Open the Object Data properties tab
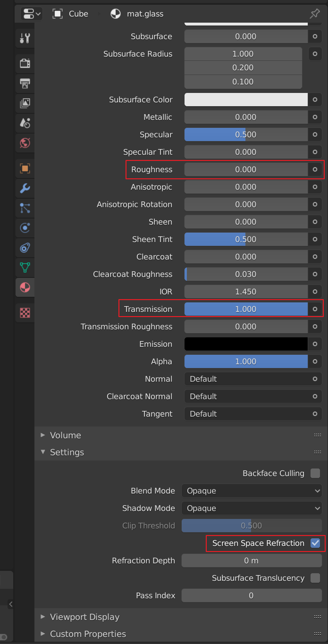Screen dimensions: 328x644 (x=25, y=267)
